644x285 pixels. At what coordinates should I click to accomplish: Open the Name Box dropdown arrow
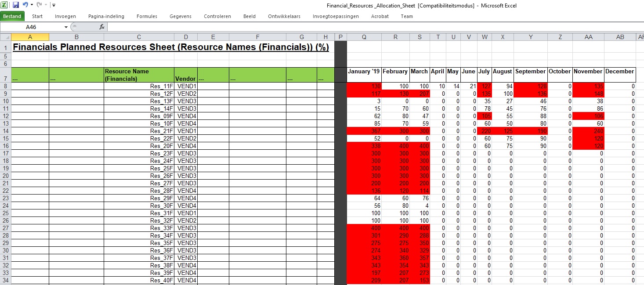66,27
